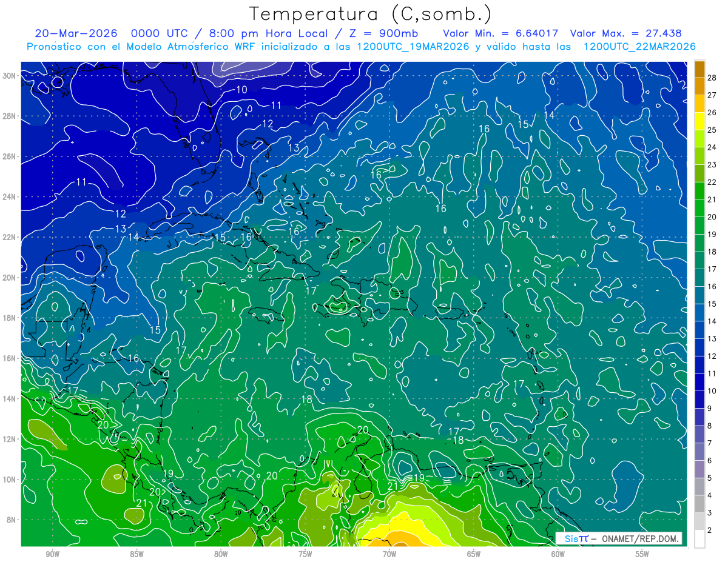The width and height of the screenshot is (728, 562).
Task: Click the Valor Min. = 6.64017 text
Action: point(500,33)
